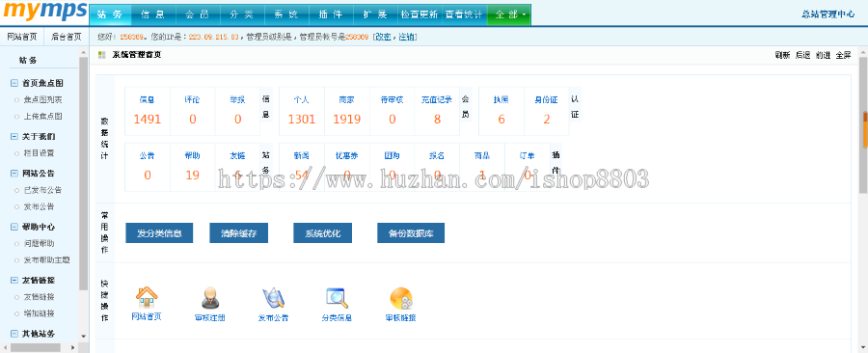The image size is (868, 353).
Task: Click the 审核链接 disc icon
Action: coord(401,298)
